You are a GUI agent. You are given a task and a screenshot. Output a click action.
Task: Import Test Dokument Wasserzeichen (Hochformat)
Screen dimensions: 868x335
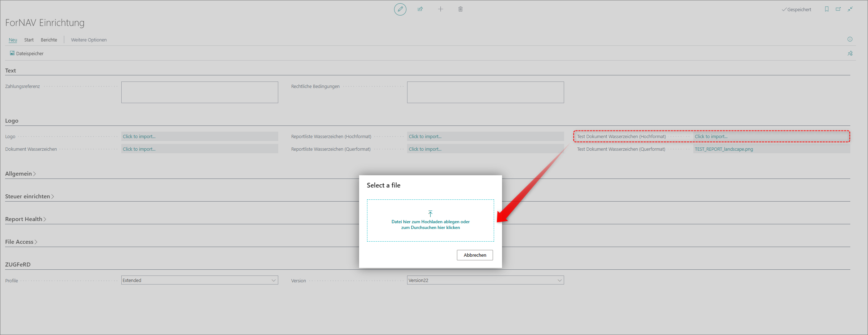point(771,136)
